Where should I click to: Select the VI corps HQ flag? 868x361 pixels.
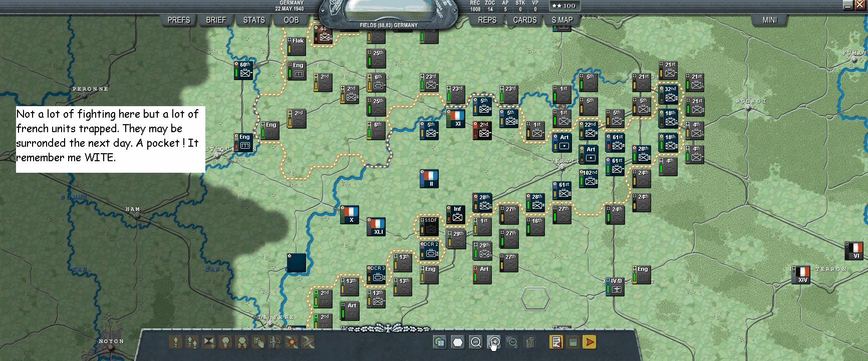854,251
